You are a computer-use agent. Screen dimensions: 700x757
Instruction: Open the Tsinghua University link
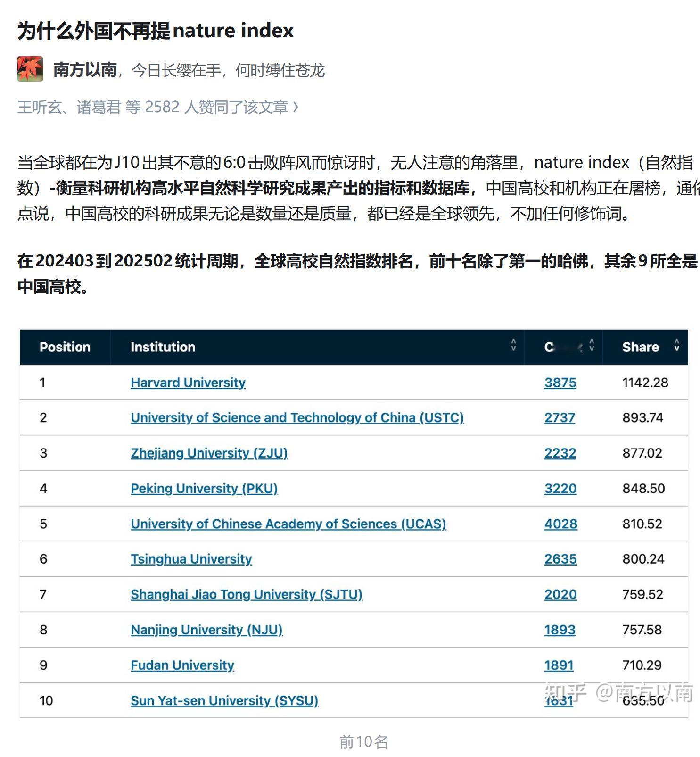pos(191,559)
